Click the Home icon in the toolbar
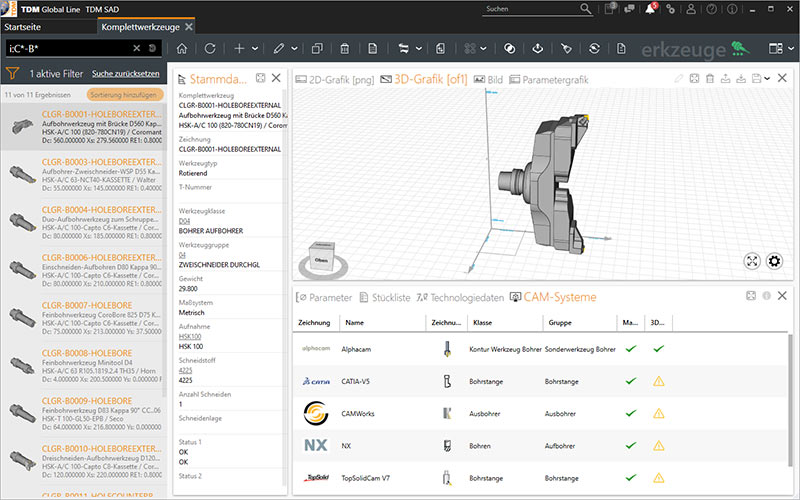The image size is (800, 500). tap(182, 48)
